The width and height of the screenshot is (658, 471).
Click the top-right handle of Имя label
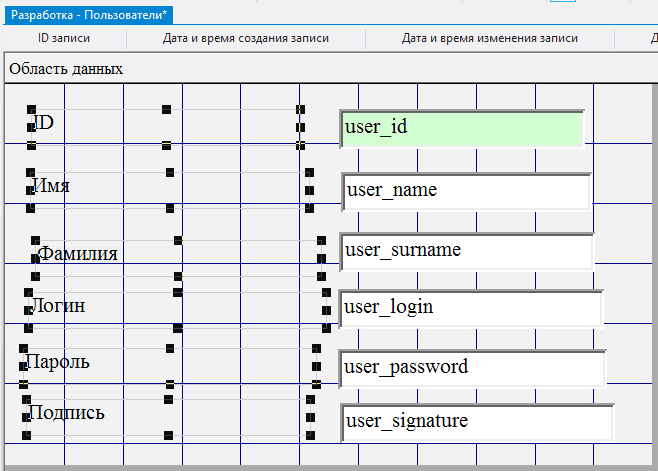point(309,173)
